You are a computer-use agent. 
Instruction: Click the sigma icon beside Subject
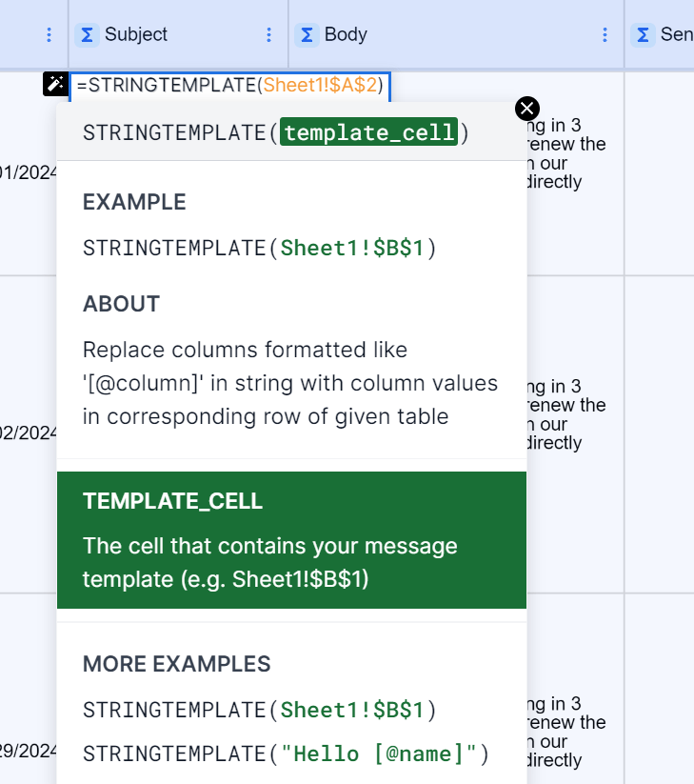coord(87,35)
